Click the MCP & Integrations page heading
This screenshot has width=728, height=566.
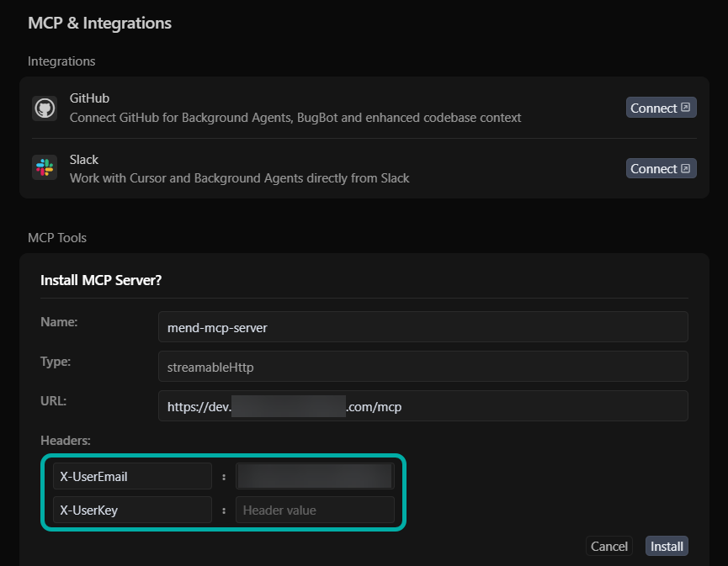tap(99, 23)
